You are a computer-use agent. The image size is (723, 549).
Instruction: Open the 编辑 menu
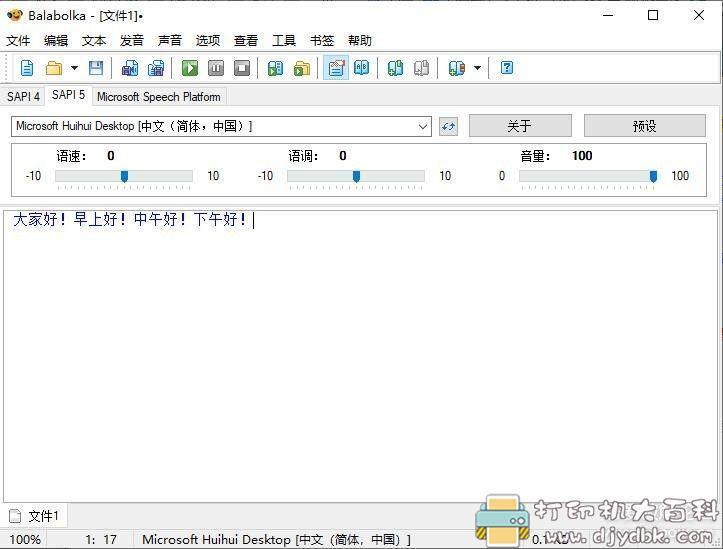56,41
